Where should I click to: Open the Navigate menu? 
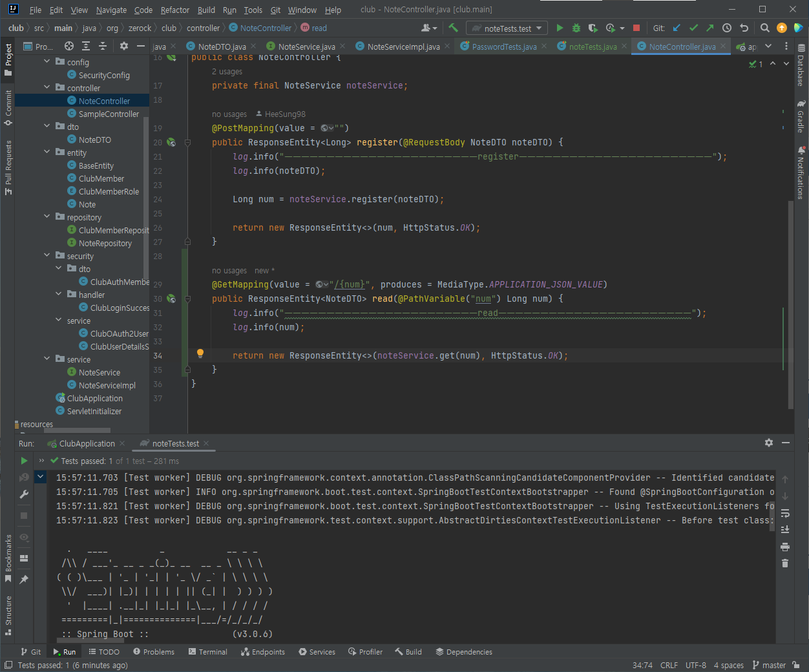pyautogui.click(x=111, y=10)
